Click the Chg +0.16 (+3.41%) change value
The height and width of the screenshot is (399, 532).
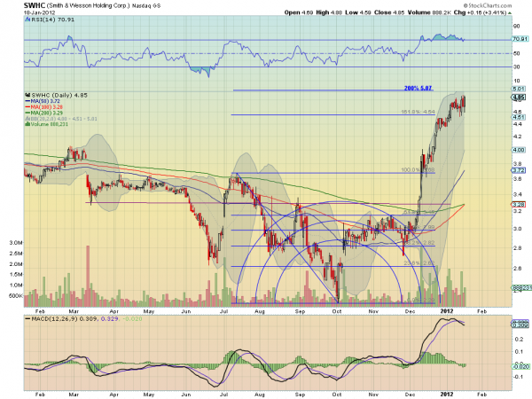(480, 12)
